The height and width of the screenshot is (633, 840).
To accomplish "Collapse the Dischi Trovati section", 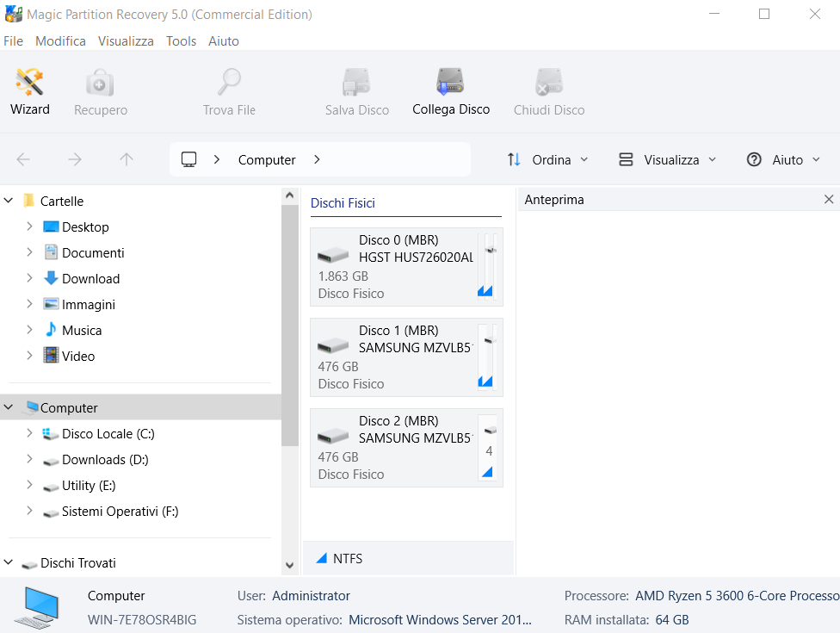I will (9, 562).
